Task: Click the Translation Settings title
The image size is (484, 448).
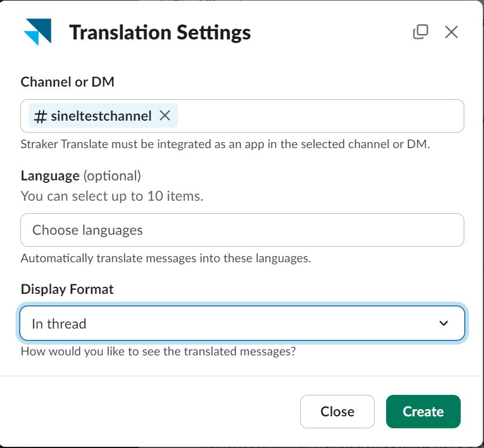Action: coord(160,32)
